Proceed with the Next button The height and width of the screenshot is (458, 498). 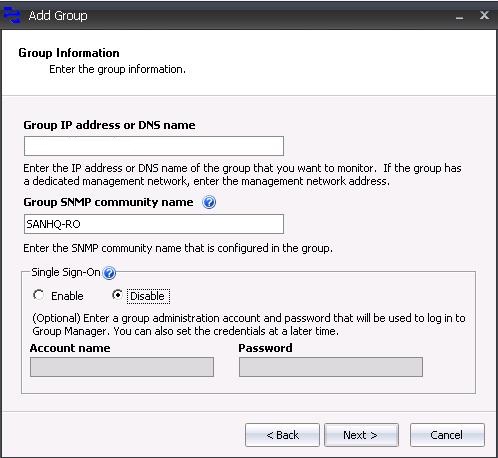click(361, 435)
